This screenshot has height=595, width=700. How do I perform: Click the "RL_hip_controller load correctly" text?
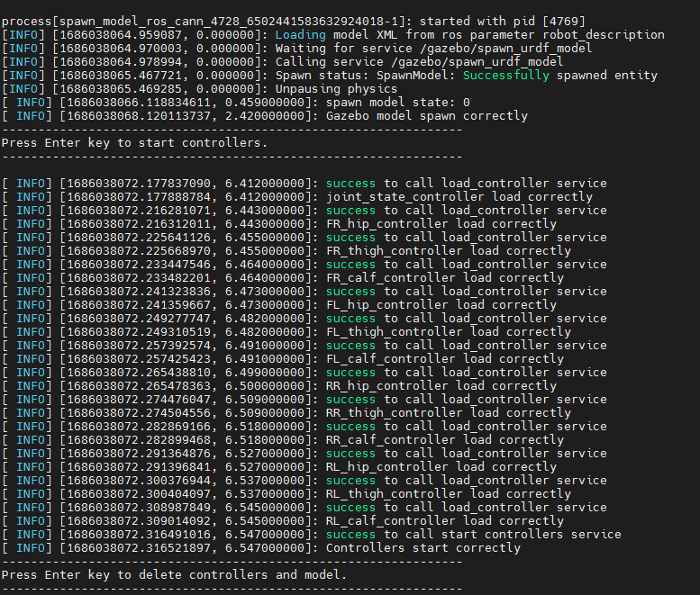[441, 466]
